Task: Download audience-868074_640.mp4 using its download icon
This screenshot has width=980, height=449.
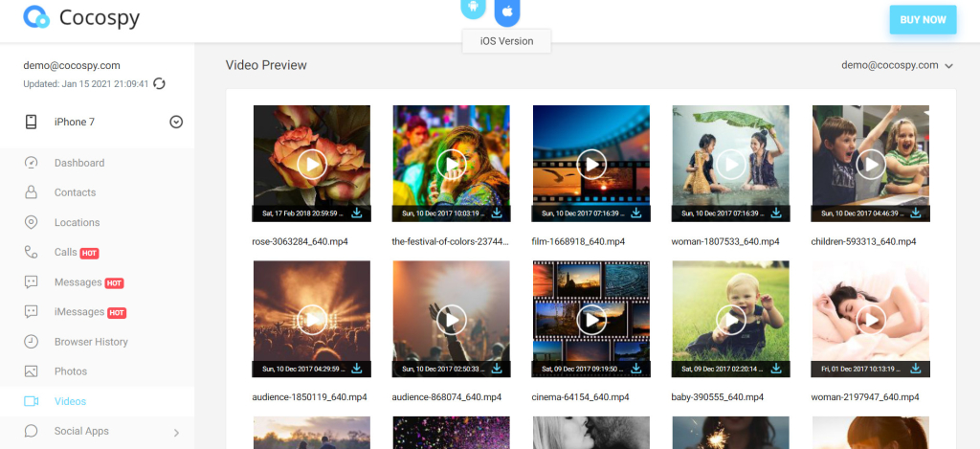Action: pos(497,369)
